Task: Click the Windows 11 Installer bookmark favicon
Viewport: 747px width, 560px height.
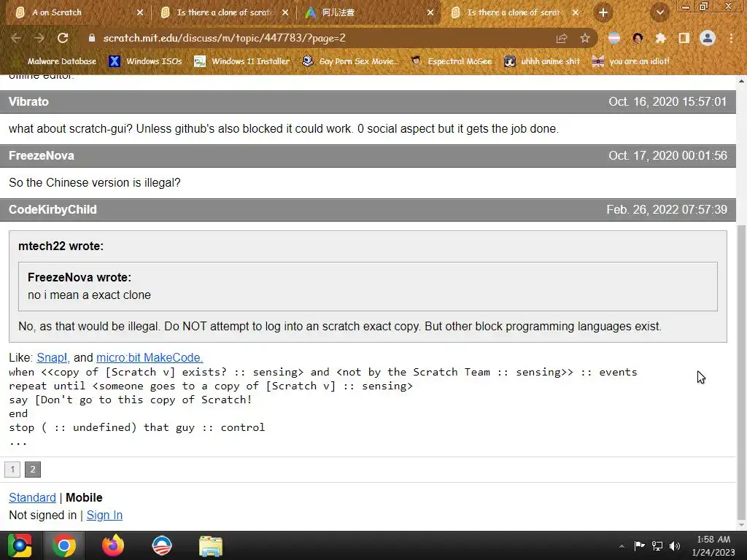Action: 200,61
